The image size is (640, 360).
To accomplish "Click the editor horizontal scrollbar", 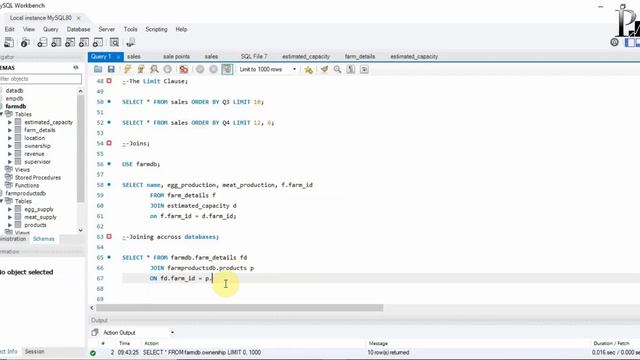I will pos(239,308).
